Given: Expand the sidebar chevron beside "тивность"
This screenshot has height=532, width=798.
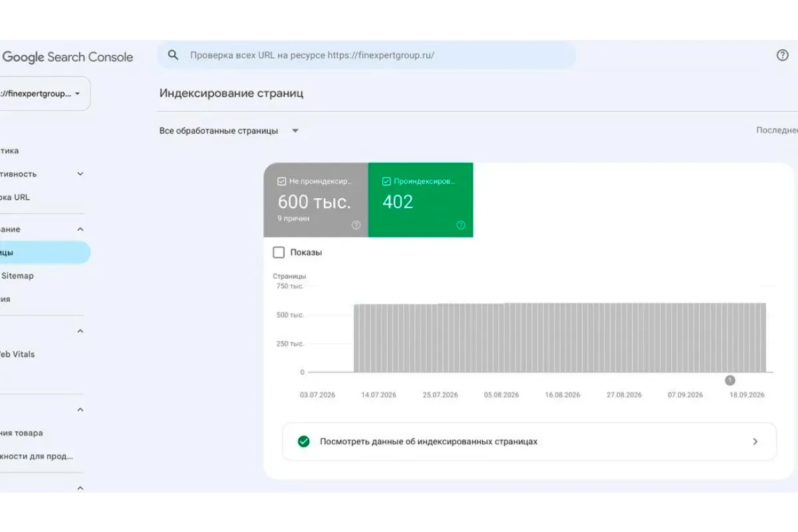Looking at the screenshot, I should click(80, 174).
